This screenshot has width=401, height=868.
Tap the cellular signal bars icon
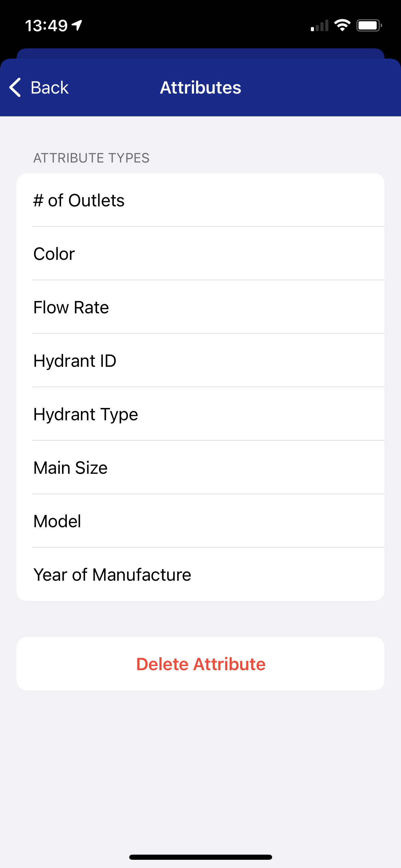click(x=319, y=26)
